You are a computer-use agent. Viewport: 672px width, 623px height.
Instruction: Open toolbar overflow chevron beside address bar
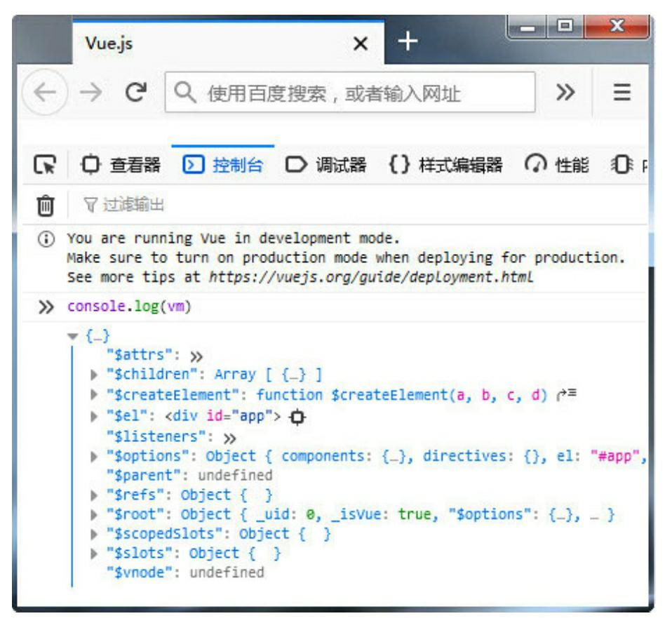565,92
